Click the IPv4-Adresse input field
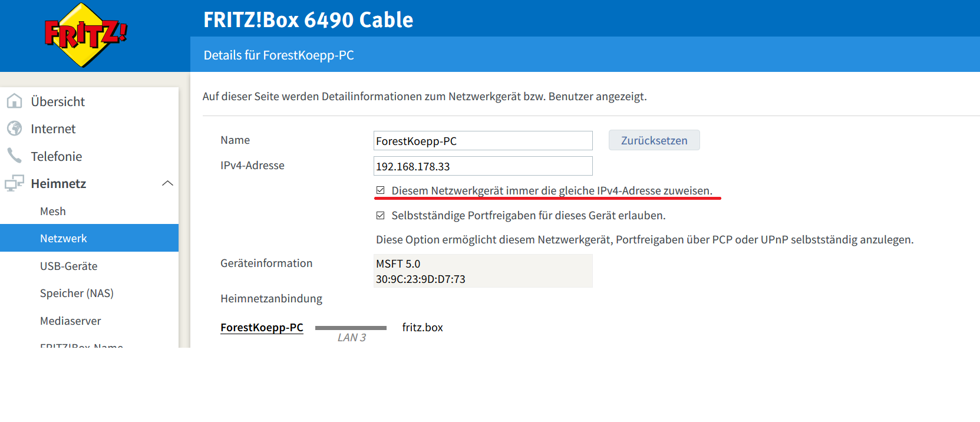Viewport: 980px width, 422px height. (x=483, y=166)
